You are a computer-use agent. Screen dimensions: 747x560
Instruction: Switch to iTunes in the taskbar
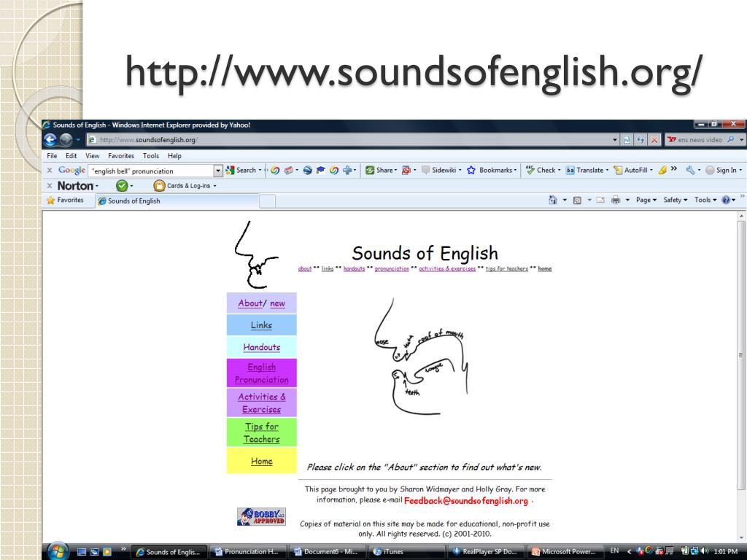coord(406,551)
